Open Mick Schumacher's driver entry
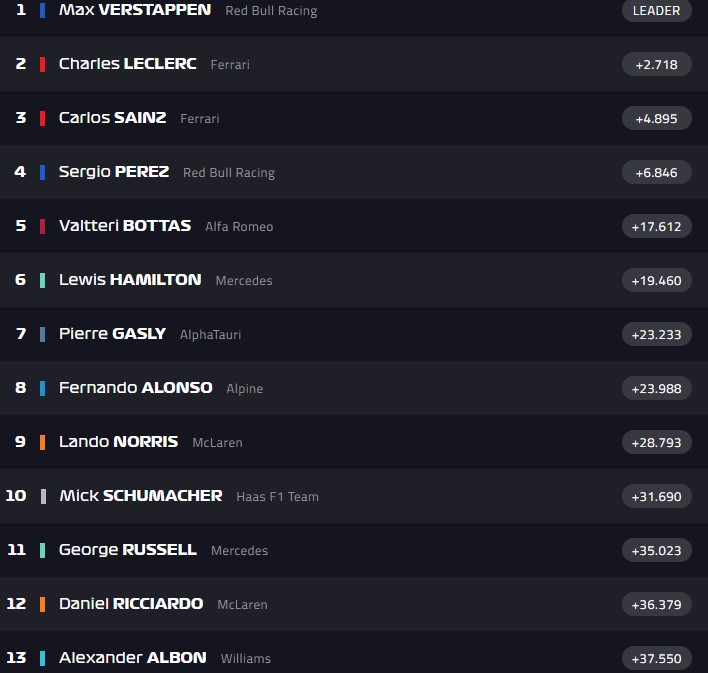The image size is (708, 673). point(140,496)
